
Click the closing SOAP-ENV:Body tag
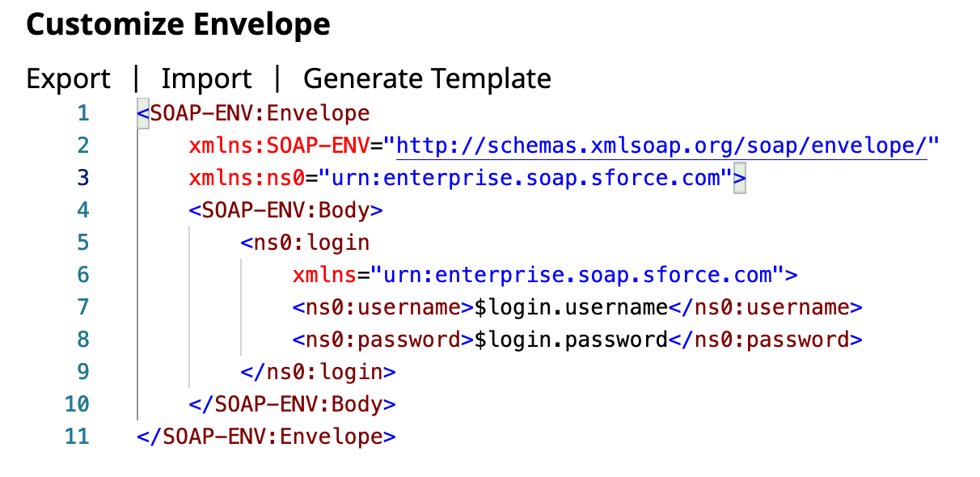pos(292,404)
